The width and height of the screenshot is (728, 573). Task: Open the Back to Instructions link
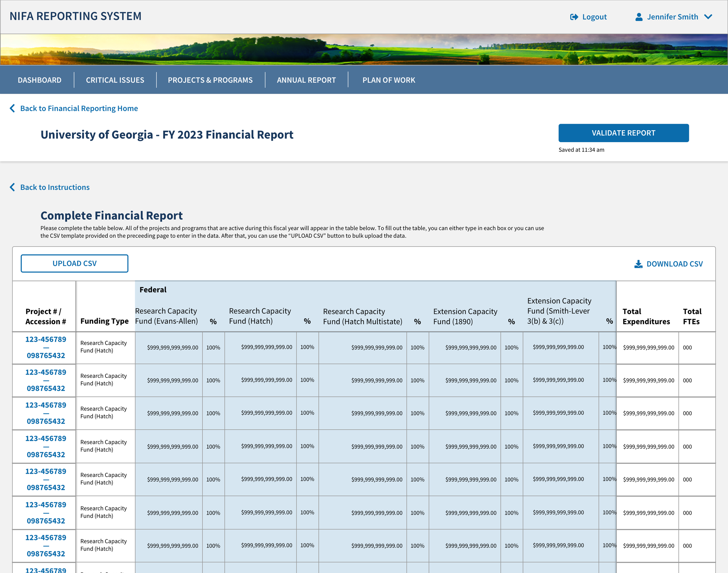point(55,187)
